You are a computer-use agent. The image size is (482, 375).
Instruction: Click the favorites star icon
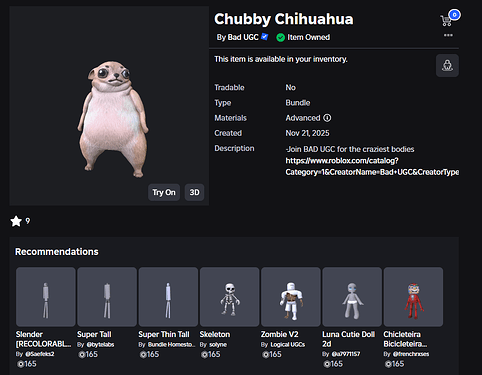16,221
